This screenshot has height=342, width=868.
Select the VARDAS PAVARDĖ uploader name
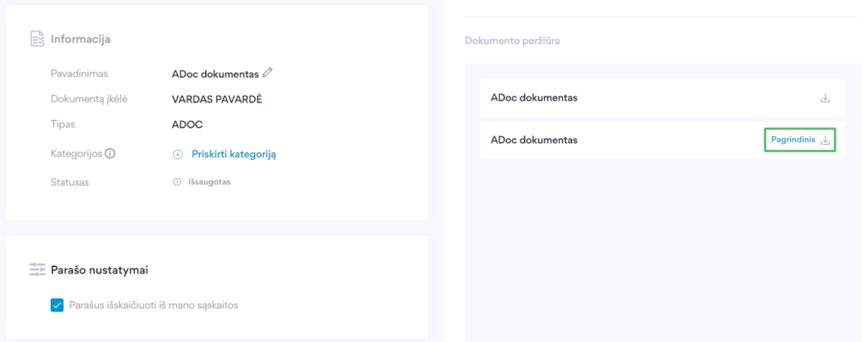click(217, 99)
